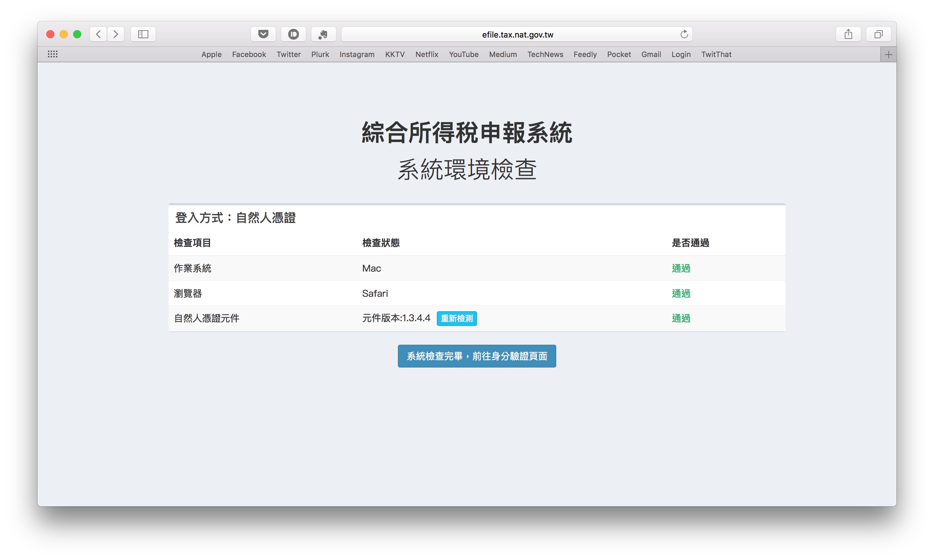Show all tabs overview

(879, 34)
